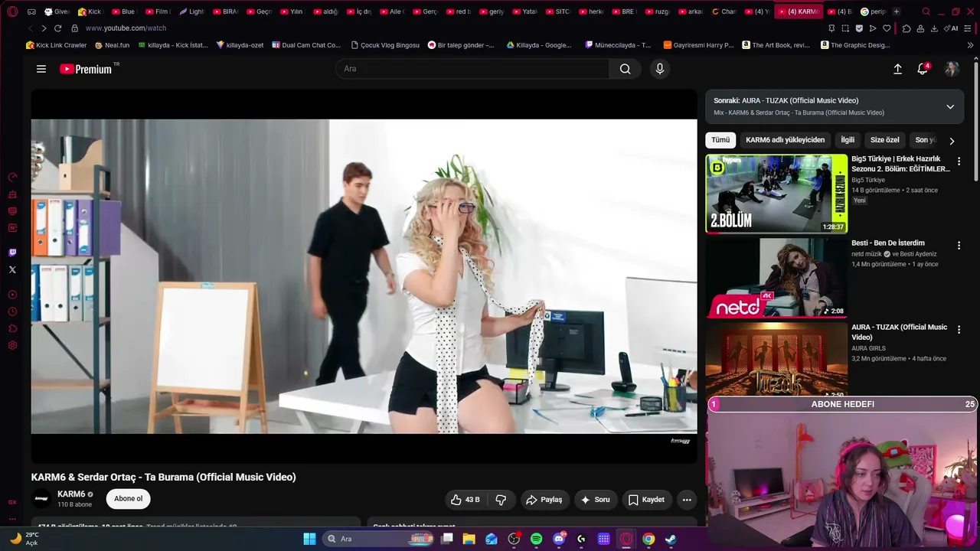Select the Size özel filter chip

(885, 140)
